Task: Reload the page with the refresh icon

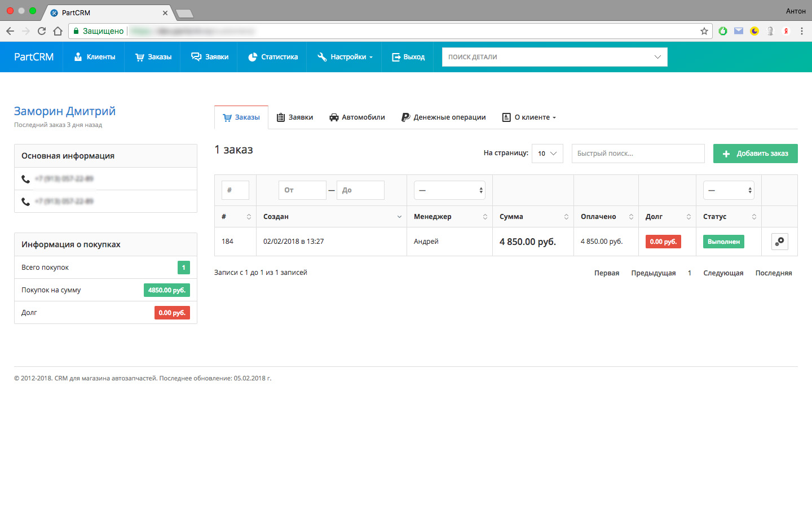Action: [x=42, y=31]
